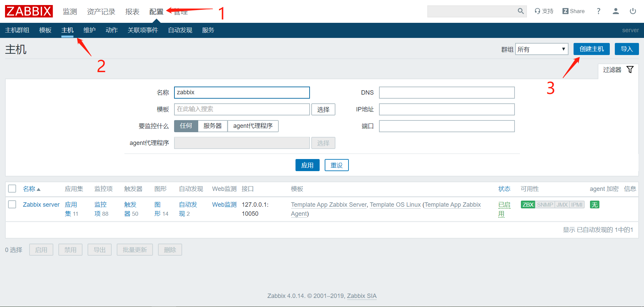Image resolution: width=644 pixels, height=307 pixels.
Task: Open the Zabbix server host link
Action: [41, 205]
